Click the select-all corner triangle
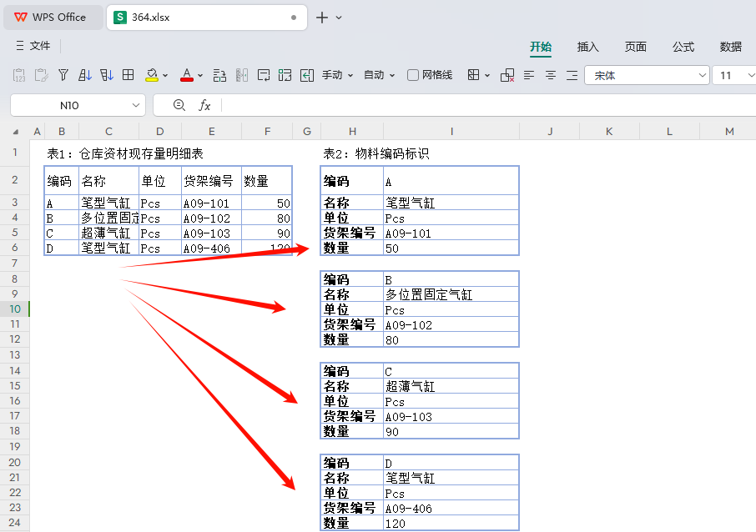756x532 pixels. tap(15, 132)
